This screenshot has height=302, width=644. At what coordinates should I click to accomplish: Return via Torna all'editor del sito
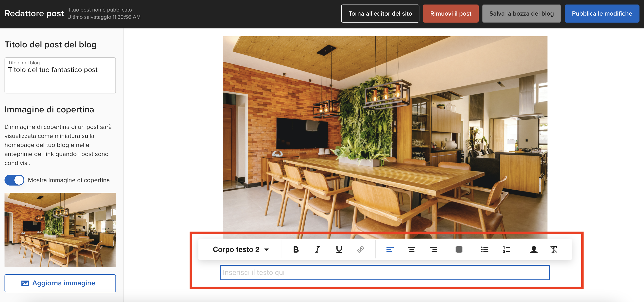(380, 14)
